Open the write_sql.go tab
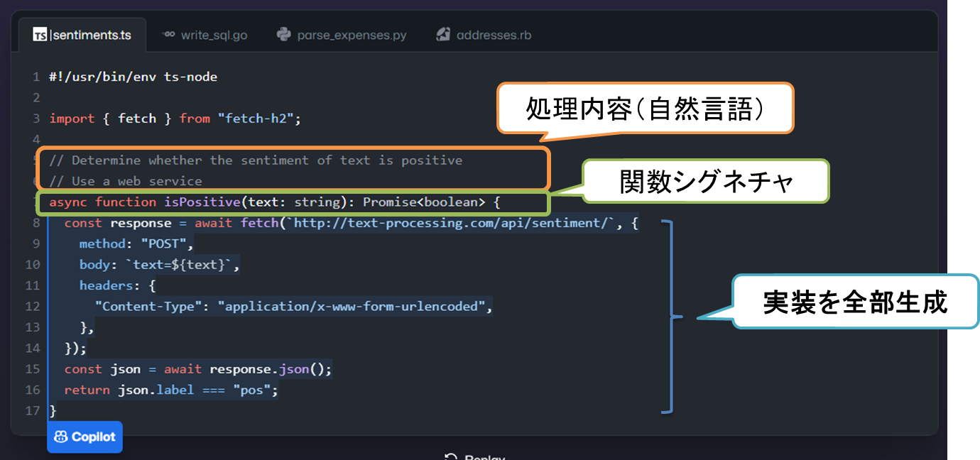The width and height of the screenshot is (980, 460). 214,35
